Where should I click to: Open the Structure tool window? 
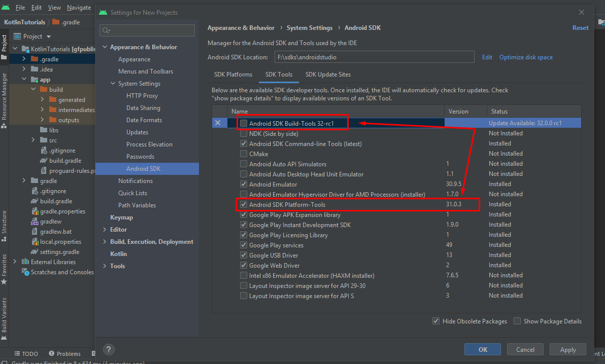tap(4, 226)
